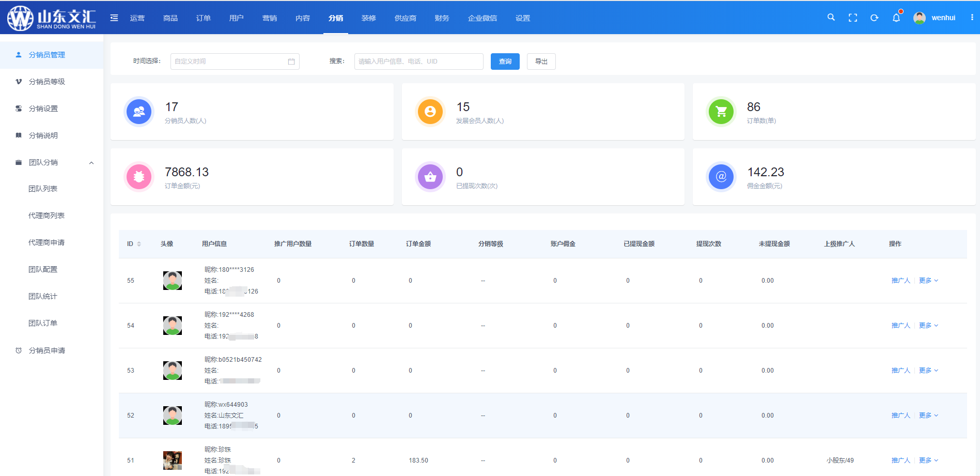This screenshot has height=476, width=980.
Task: Click avatar thumbnail for row ID 55
Action: pyautogui.click(x=173, y=281)
